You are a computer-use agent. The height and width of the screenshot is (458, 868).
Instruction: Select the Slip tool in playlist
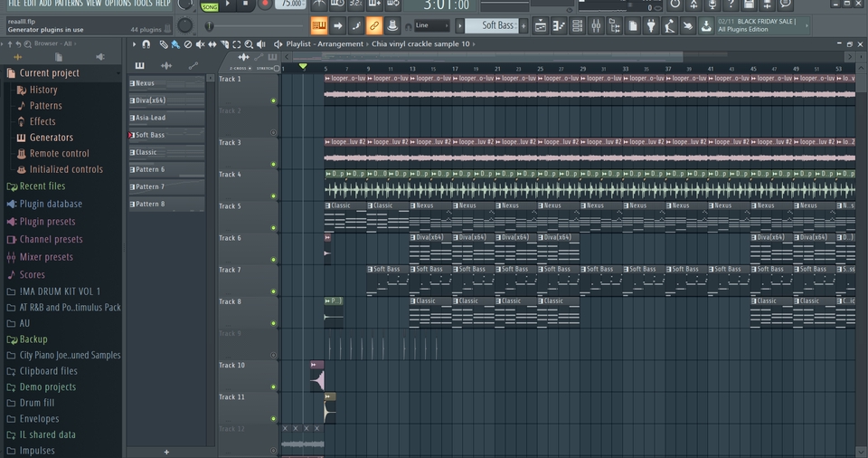tap(212, 44)
